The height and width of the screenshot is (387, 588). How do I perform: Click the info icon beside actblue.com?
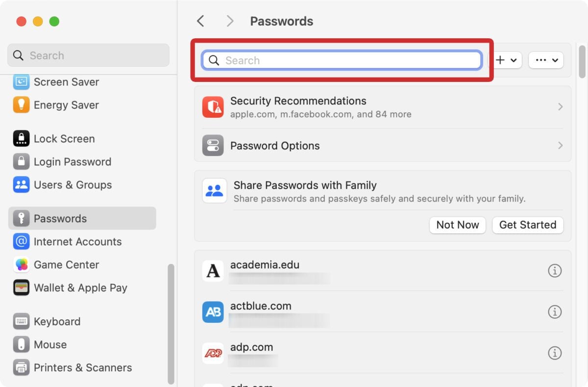(555, 311)
